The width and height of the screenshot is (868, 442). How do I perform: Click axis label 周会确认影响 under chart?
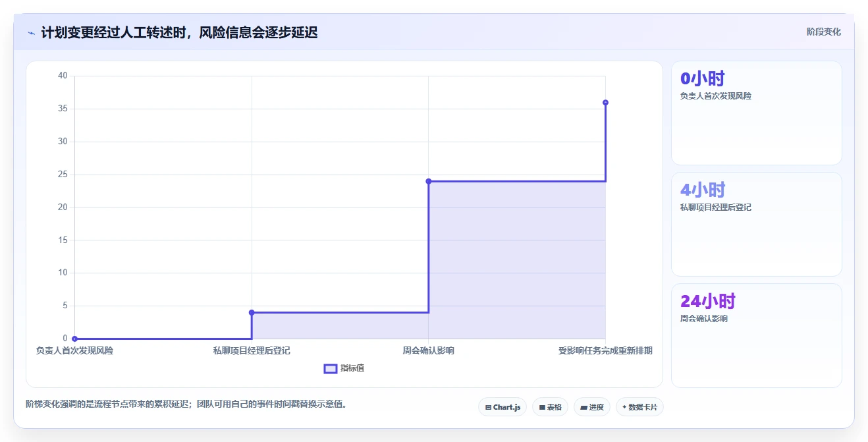(x=428, y=350)
